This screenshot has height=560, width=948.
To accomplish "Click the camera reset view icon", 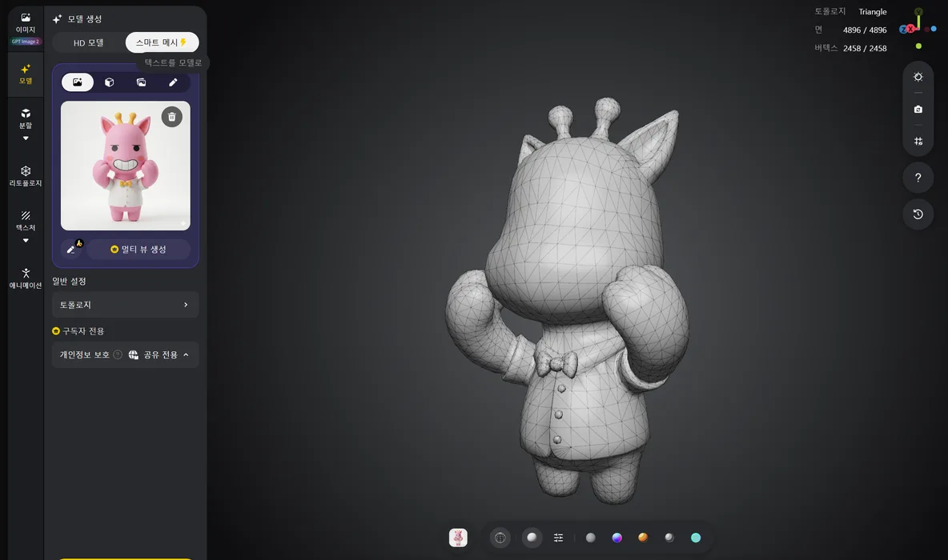I will point(918,110).
